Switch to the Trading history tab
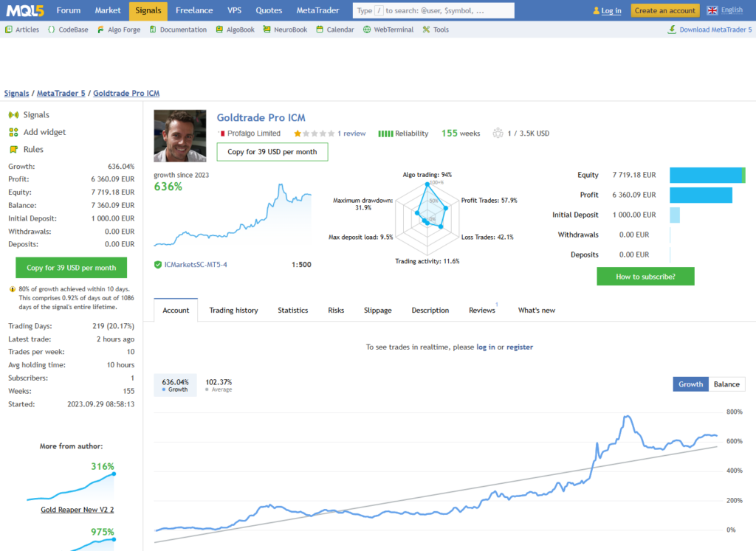This screenshot has height=551, width=756. click(x=234, y=311)
